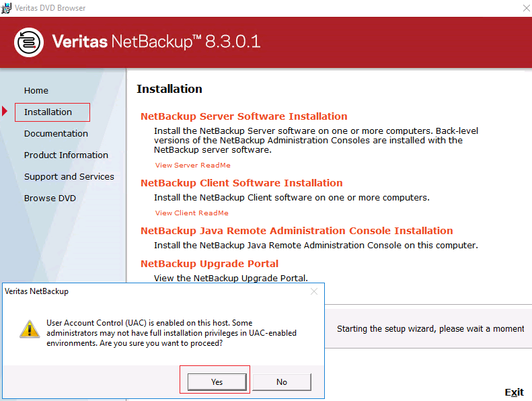Go to the Home section
This screenshot has height=401, width=532.
(x=36, y=90)
